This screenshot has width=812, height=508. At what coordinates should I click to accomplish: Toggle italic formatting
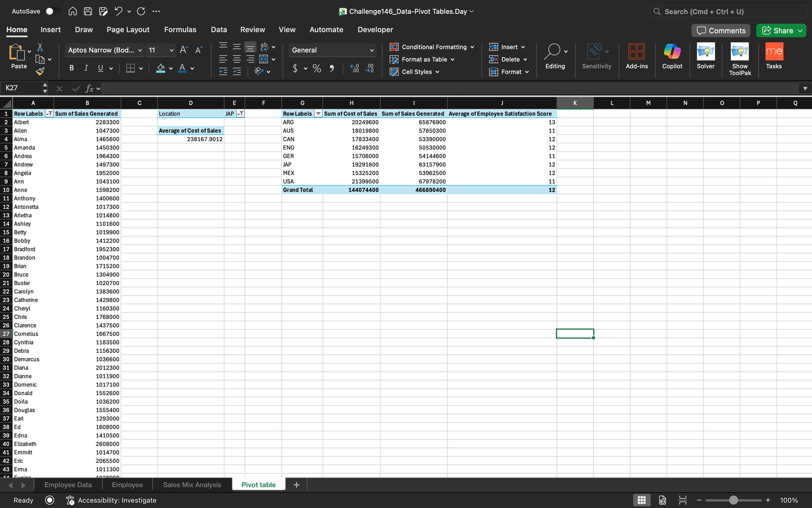(x=86, y=68)
